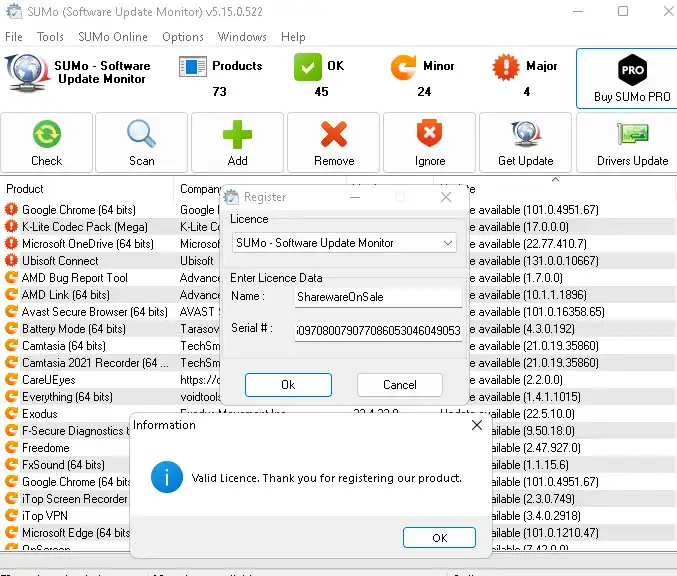Click Cancel in the Register dialog
Viewport: 677px width, 576px height.
[400, 385]
